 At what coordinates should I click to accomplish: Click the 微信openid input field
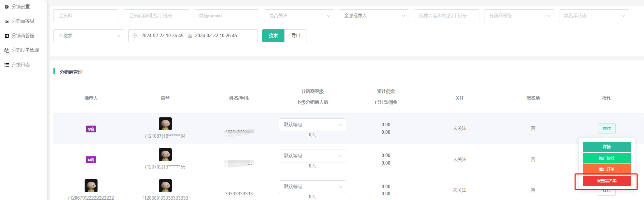pyautogui.click(x=226, y=16)
